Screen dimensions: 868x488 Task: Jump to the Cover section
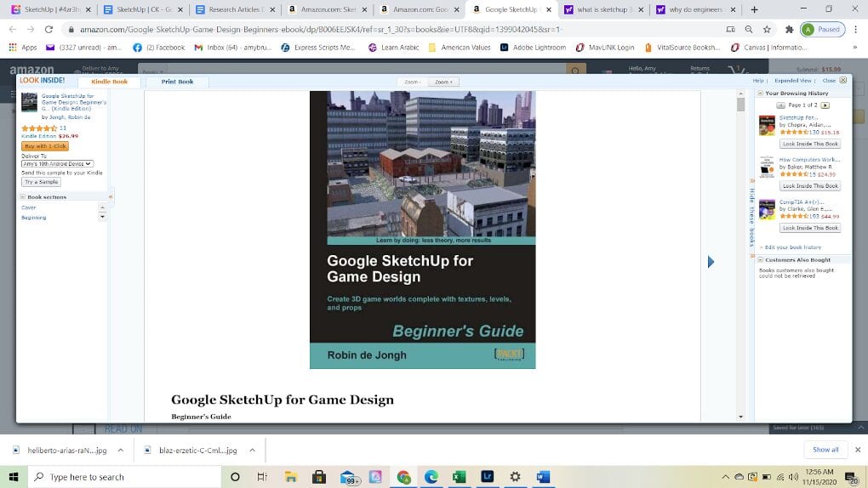[x=29, y=207]
